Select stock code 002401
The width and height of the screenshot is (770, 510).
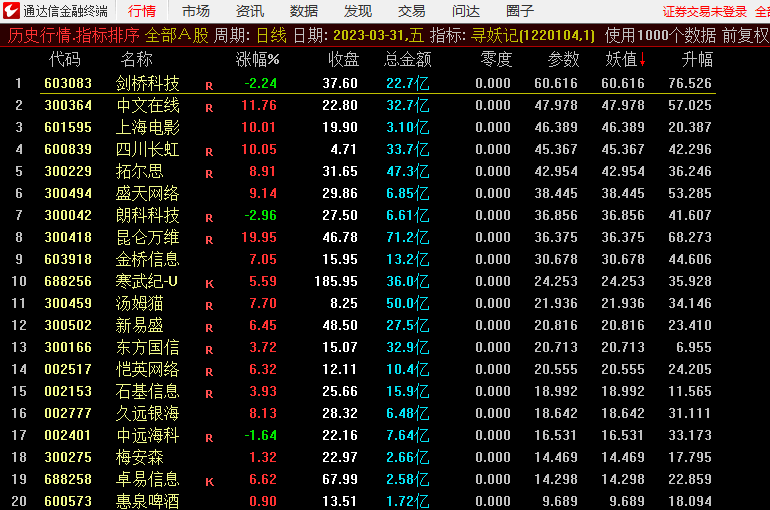(68, 435)
